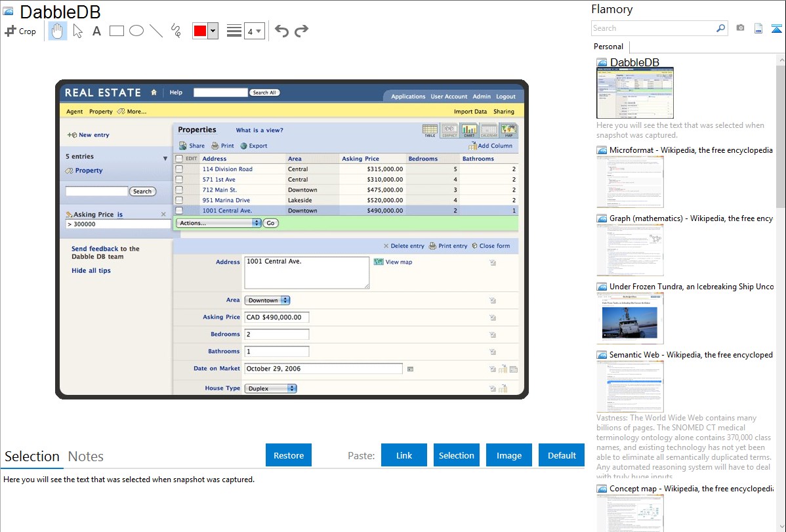This screenshot has width=786, height=532.
Task: Open the Area Downtown dropdown
Action: [267, 300]
